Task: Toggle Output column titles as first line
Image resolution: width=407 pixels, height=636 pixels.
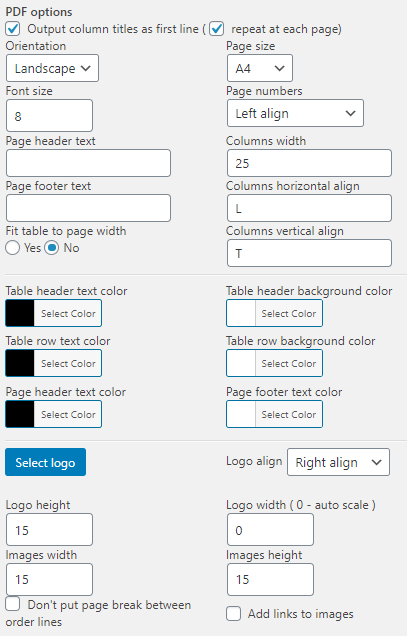Action: point(13,29)
